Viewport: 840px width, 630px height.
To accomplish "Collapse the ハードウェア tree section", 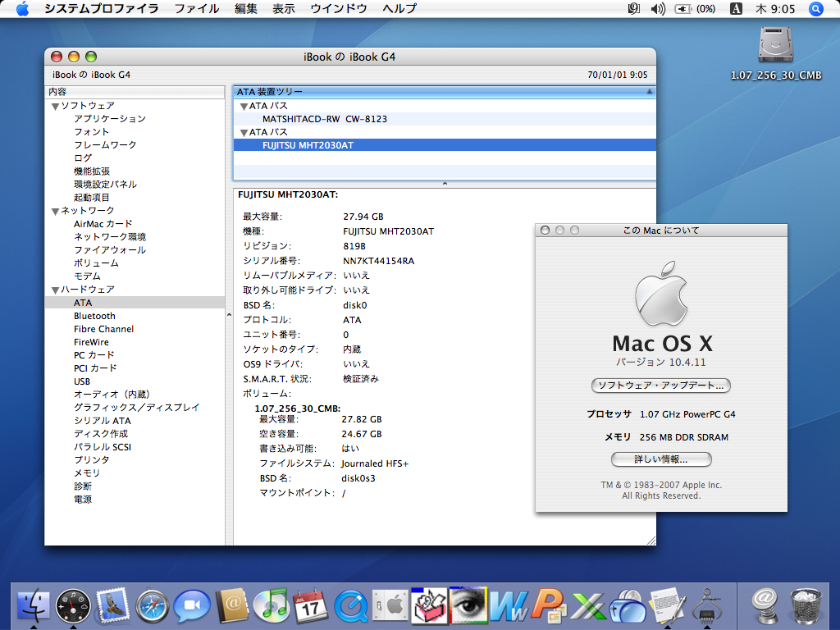I will [55, 290].
